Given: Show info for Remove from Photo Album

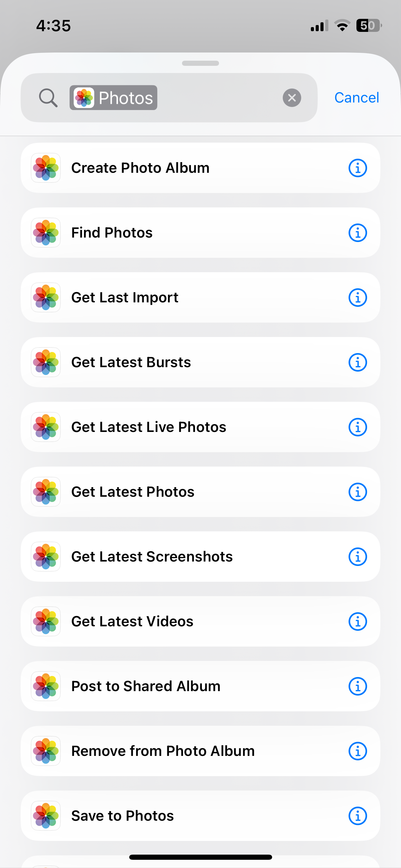Looking at the screenshot, I should [x=357, y=751].
